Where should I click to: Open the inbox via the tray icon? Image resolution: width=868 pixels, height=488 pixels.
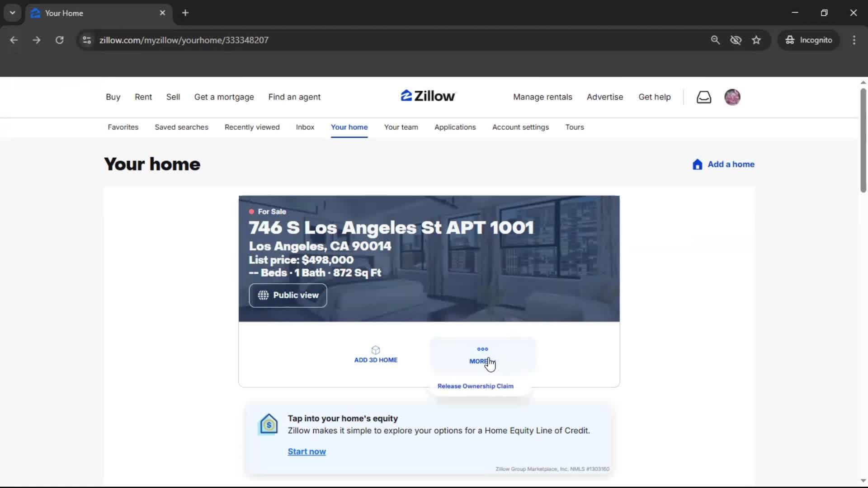(703, 97)
